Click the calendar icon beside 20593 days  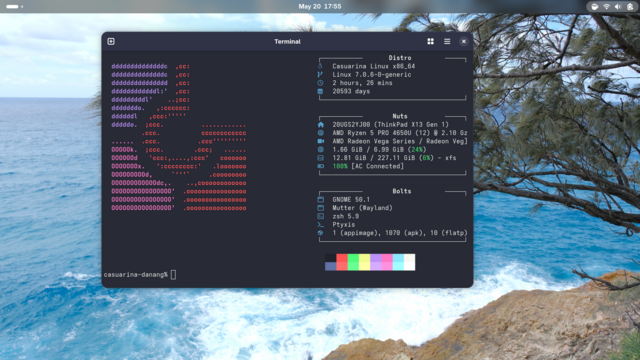[x=320, y=91]
